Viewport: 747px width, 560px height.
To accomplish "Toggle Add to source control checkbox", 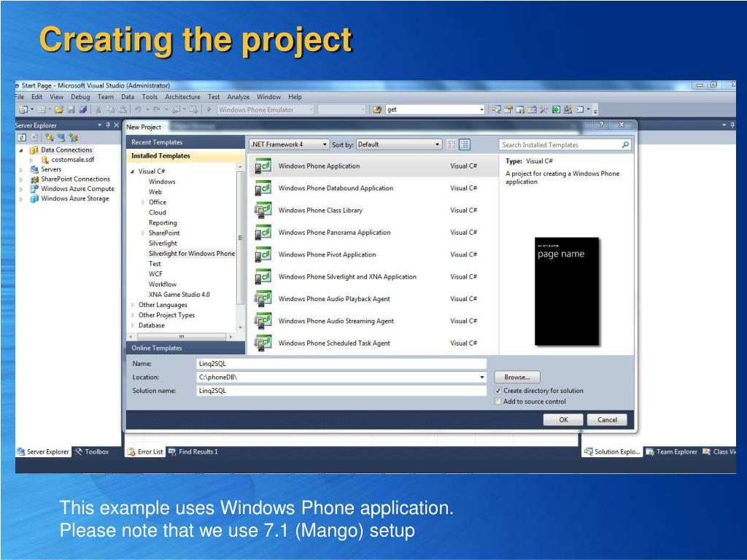I will [498, 402].
